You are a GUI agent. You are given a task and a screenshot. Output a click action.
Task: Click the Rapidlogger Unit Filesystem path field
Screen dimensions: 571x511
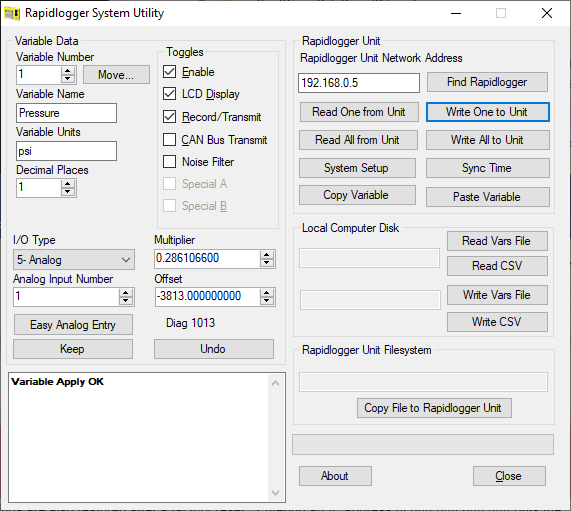[423, 382]
